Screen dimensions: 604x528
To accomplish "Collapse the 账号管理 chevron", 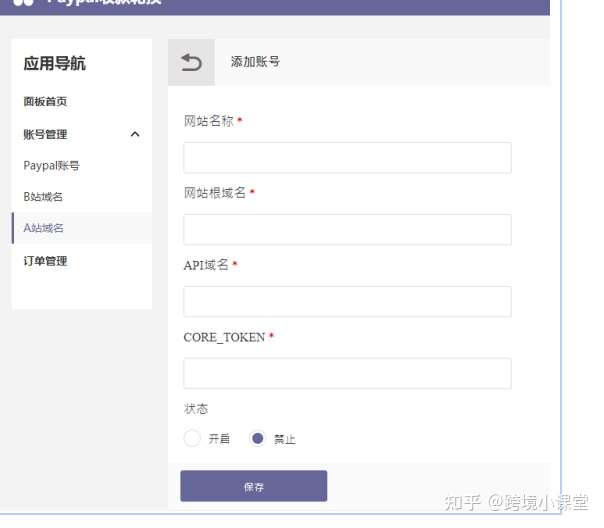I will coord(135,134).
